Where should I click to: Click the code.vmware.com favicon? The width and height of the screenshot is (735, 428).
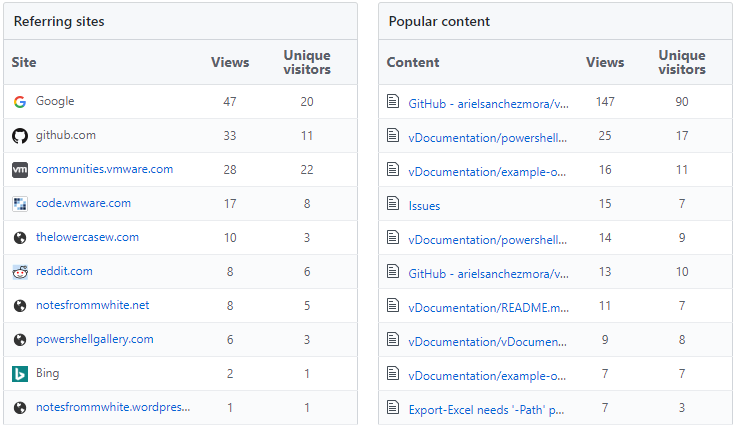(20, 204)
